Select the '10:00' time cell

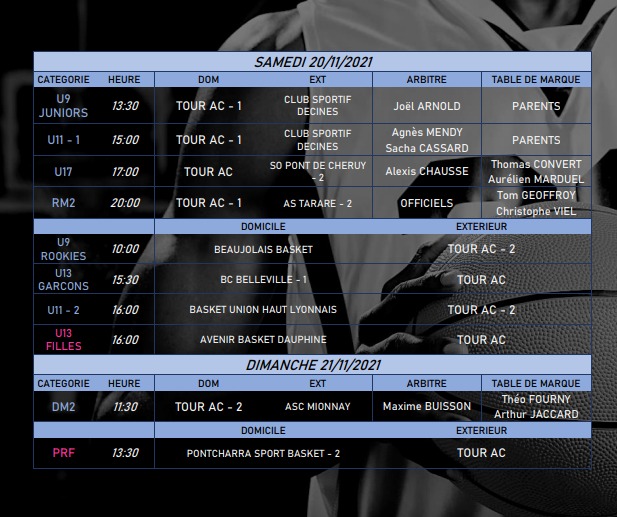pyautogui.click(x=125, y=249)
